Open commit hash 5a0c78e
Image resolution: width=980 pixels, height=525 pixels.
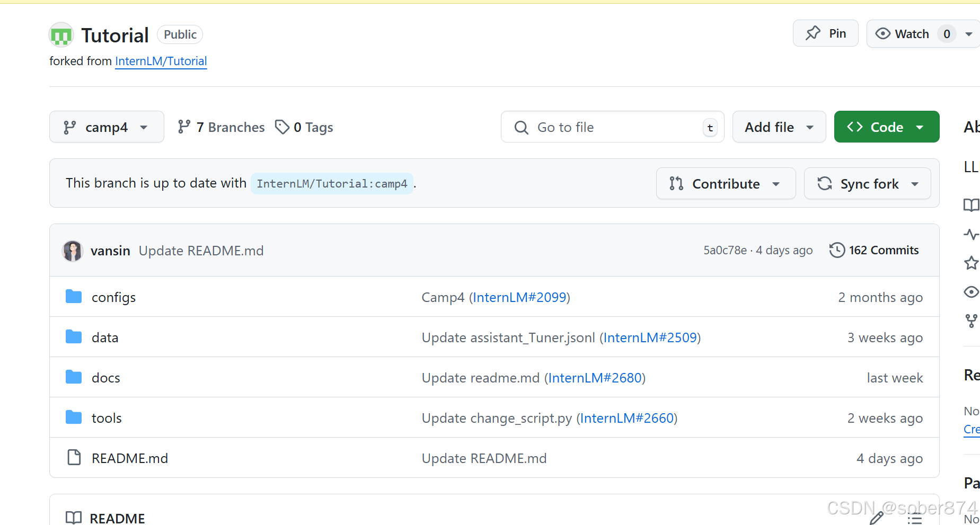point(725,250)
